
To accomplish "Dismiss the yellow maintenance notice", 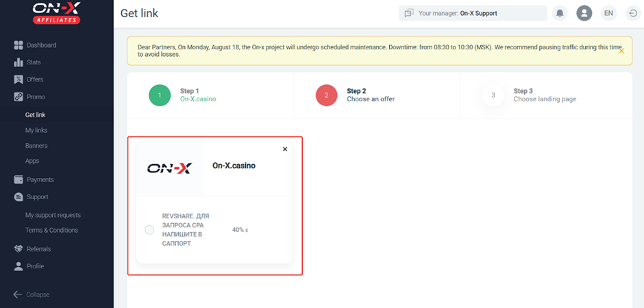I will click(x=621, y=51).
